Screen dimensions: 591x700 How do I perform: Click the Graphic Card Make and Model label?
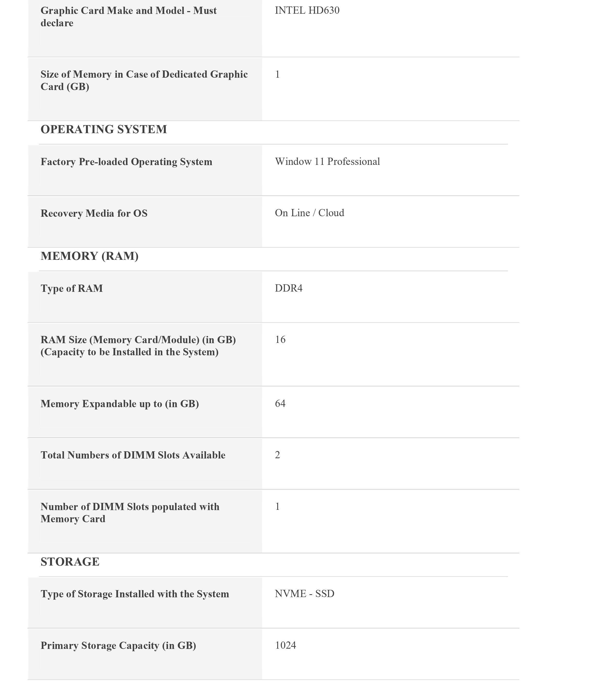[128, 17]
